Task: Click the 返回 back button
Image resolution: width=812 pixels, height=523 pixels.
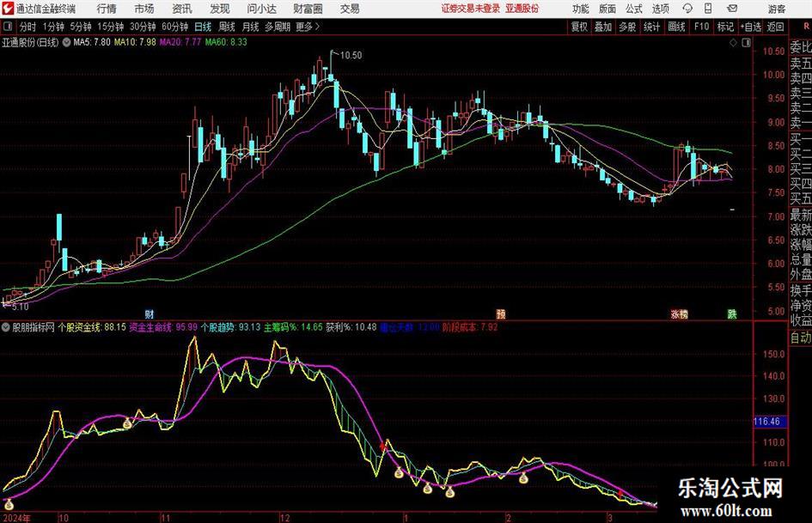Action: tap(775, 27)
